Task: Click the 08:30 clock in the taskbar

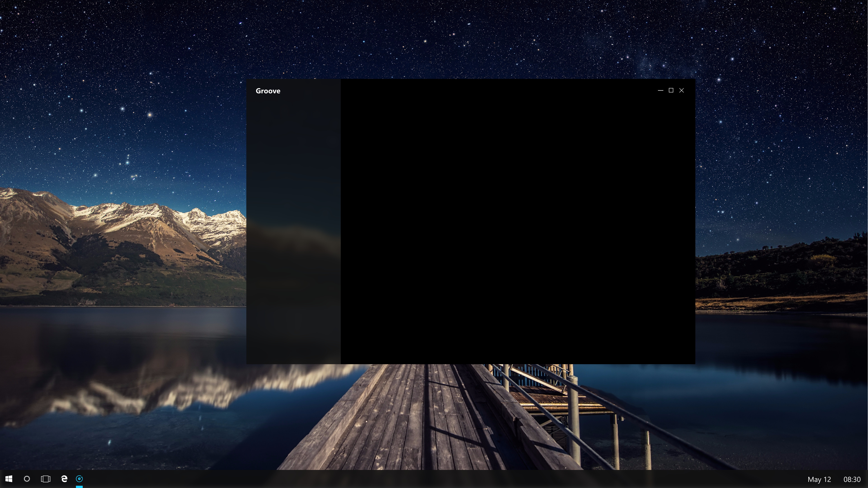Action: (x=852, y=479)
